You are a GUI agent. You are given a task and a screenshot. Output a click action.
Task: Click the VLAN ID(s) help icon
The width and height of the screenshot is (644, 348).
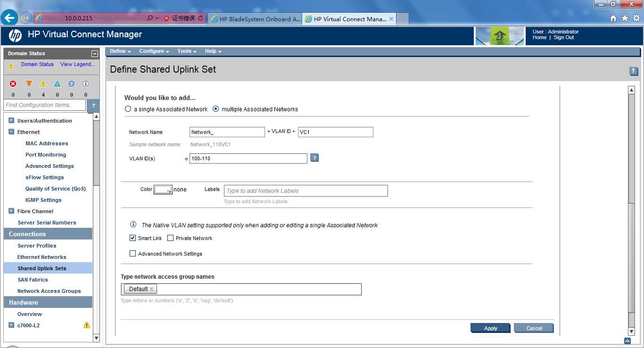[x=314, y=157]
